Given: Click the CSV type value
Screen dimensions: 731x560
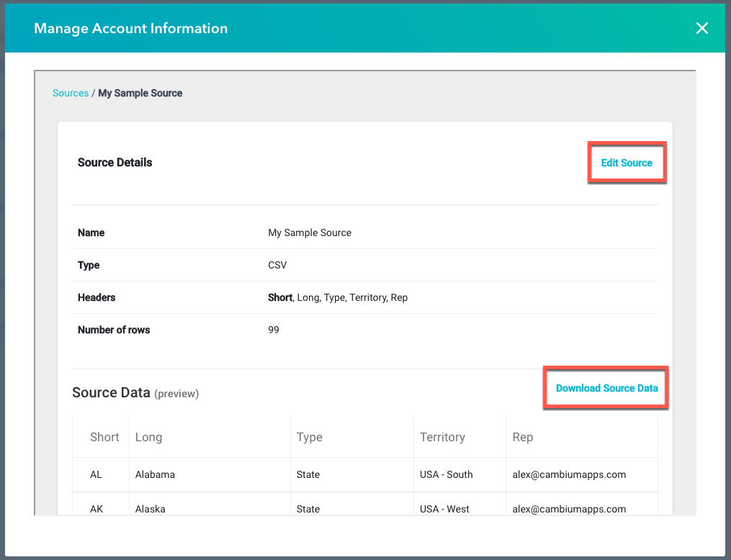Looking at the screenshot, I should pos(277,265).
